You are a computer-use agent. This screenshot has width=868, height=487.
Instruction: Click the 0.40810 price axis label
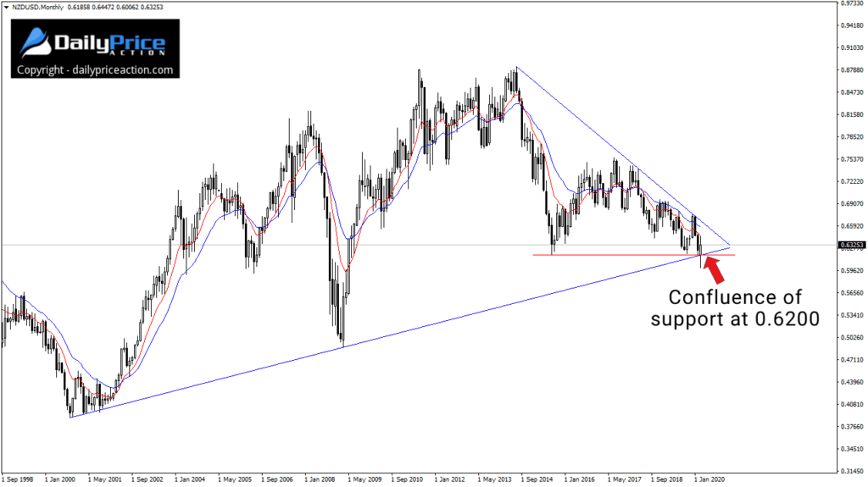[853, 404]
